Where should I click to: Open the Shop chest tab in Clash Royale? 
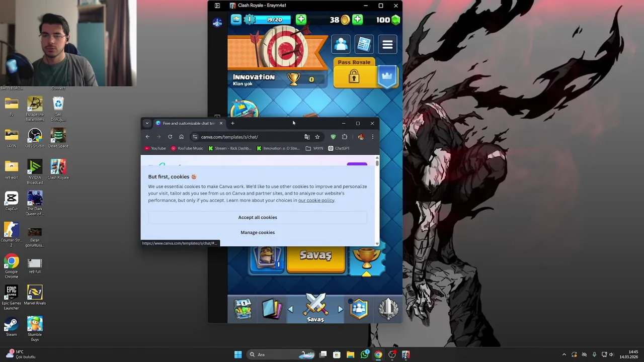point(243,309)
